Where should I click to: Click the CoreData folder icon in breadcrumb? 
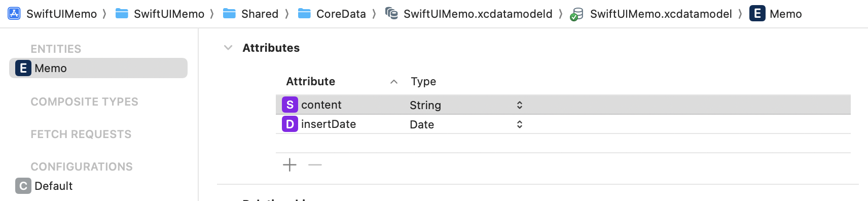[304, 14]
